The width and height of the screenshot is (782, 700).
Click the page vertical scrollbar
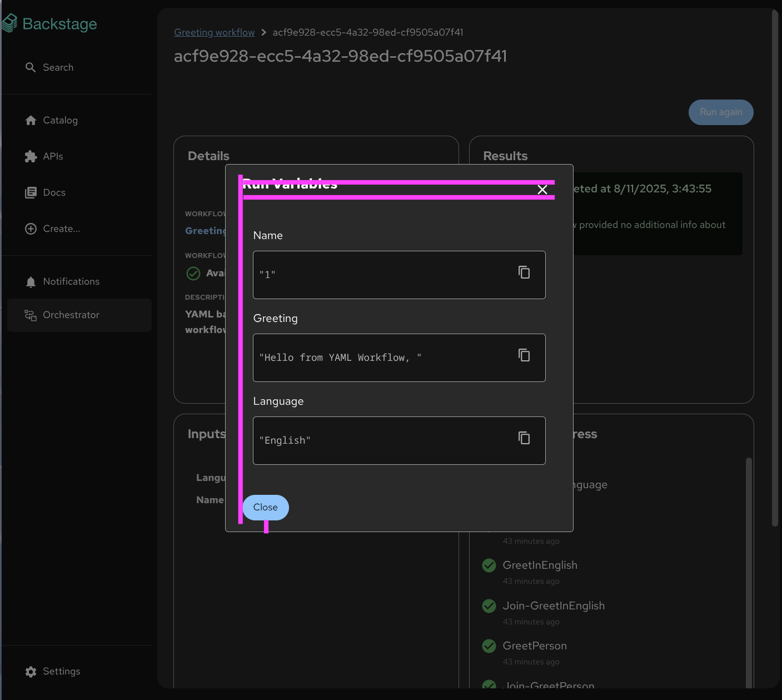click(775, 267)
